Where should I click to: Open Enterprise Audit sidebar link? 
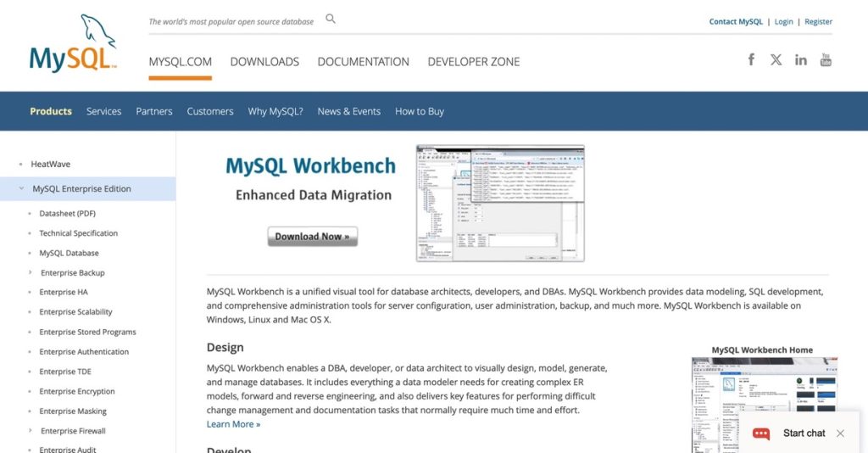coord(68,449)
